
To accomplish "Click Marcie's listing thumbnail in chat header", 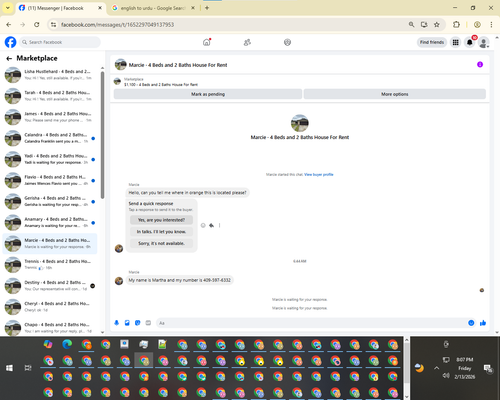I will point(121,65).
